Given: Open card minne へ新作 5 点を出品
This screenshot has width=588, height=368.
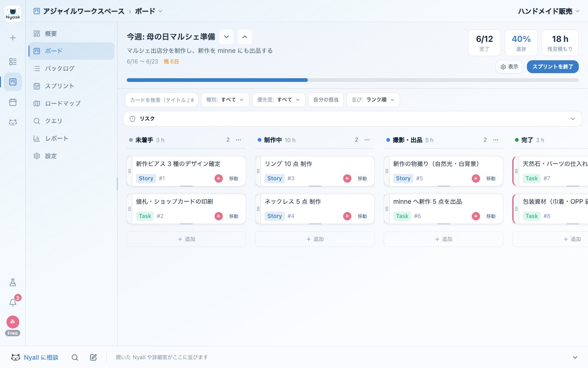Looking at the screenshot, I should click(428, 201).
